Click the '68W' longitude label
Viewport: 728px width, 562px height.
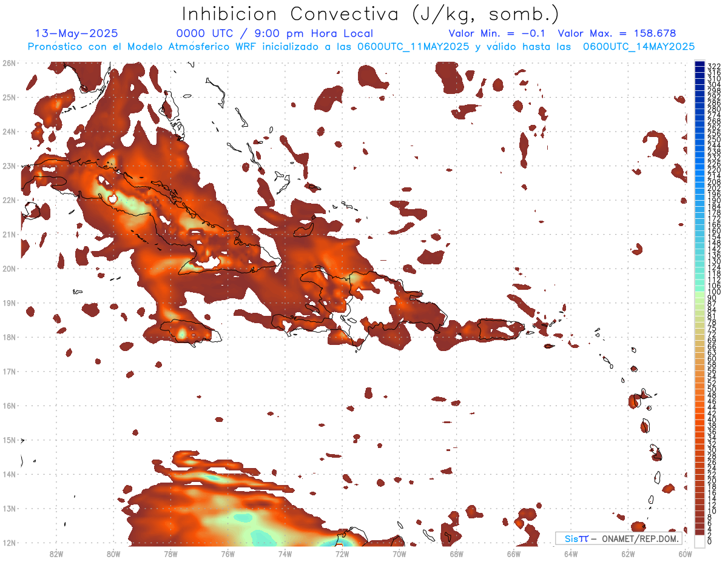click(x=457, y=554)
